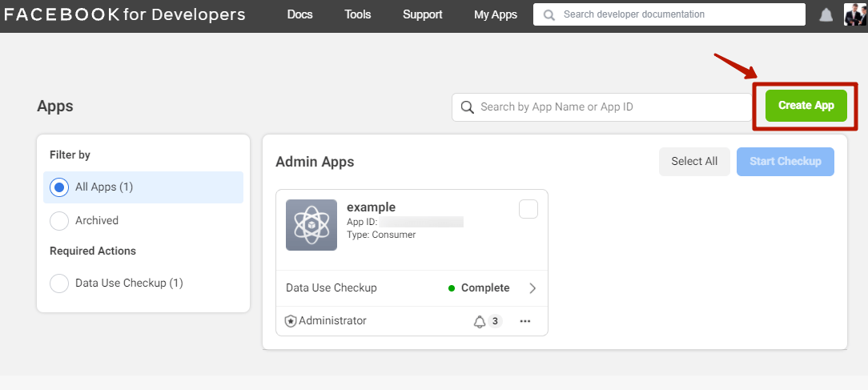Open the My Apps menu
Viewport: 868px width, 390px height.
coord(496,15)
